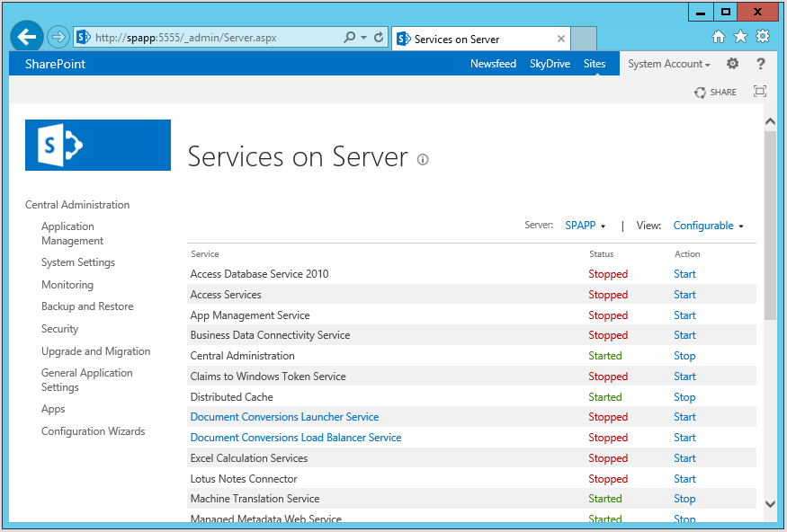
Task: Open General Application Settings
Action: point(87,380)
